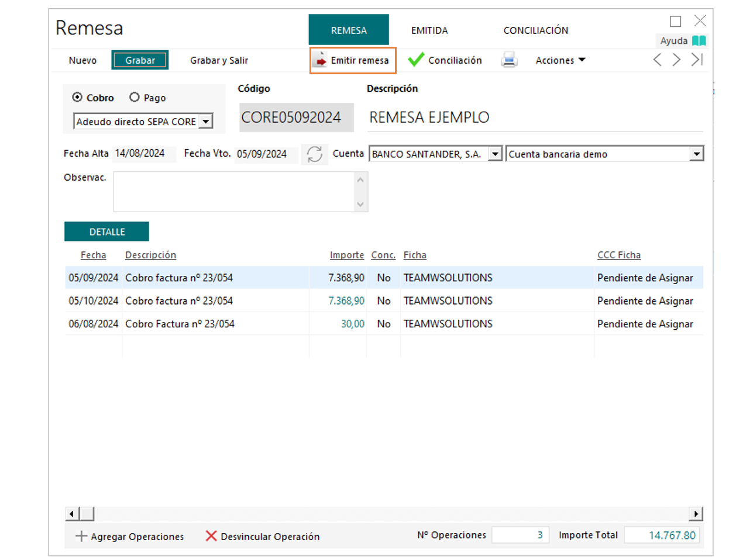The height and width of the screenshot is (560, 736).
Task: Sort by the Fecha column header
Action: pyautogui.click(x=94, y=255)
